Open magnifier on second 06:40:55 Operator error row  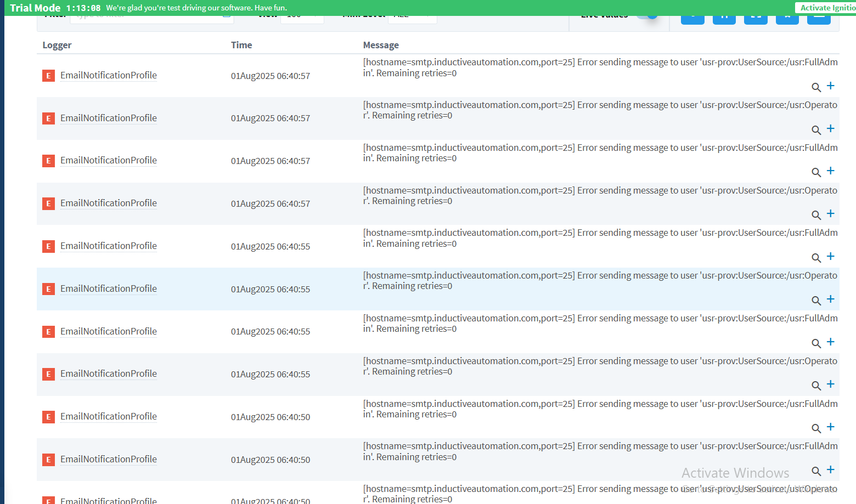point(816,386)
